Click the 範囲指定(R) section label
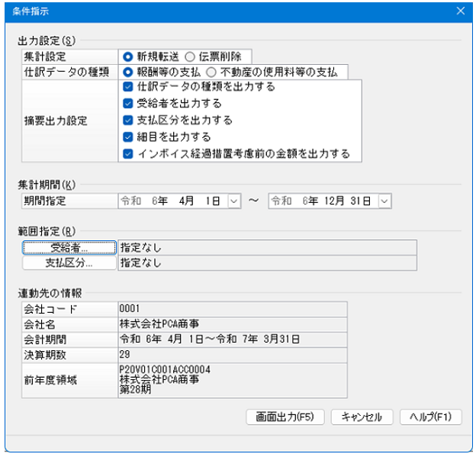Screen dimensions: 476x454 47,231
